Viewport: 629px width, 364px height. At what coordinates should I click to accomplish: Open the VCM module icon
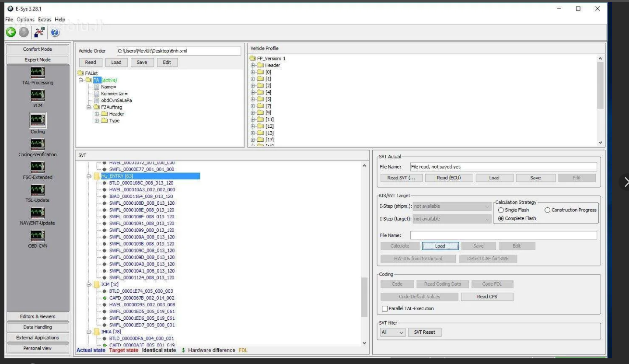[37, 95]
